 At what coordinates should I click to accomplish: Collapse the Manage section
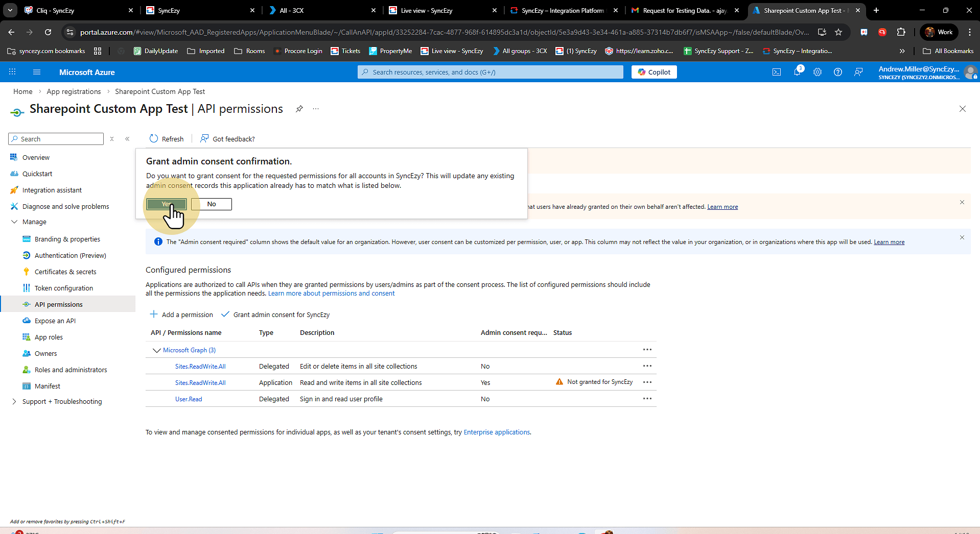pos(14,222)
